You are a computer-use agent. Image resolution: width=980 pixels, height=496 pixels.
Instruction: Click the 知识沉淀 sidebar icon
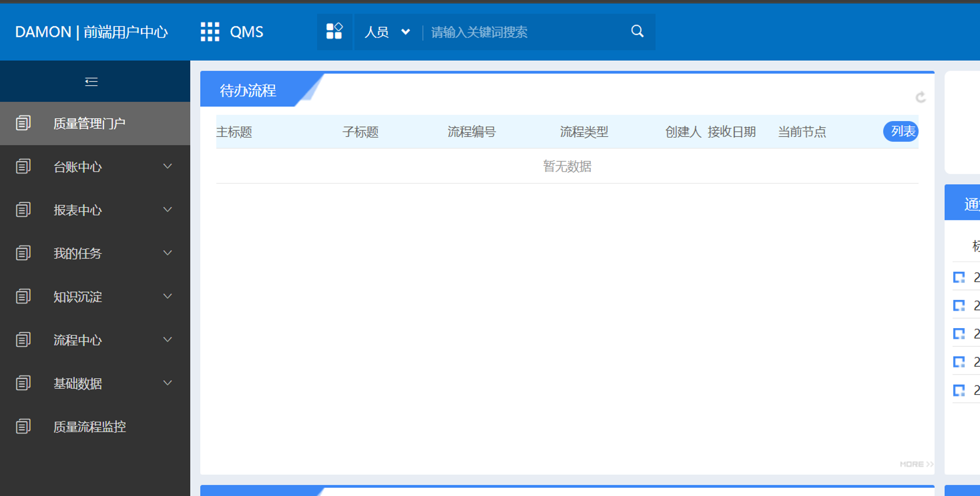[23, 297]
